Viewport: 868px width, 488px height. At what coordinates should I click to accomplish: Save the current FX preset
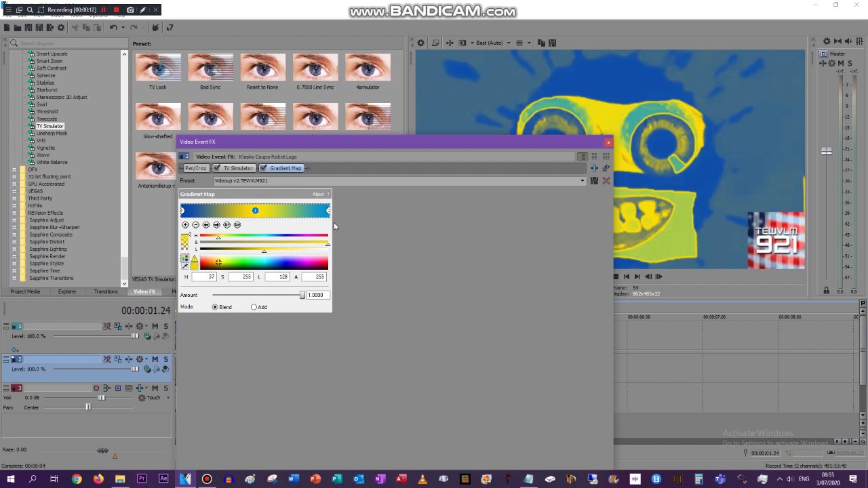[x=594, y=181]
